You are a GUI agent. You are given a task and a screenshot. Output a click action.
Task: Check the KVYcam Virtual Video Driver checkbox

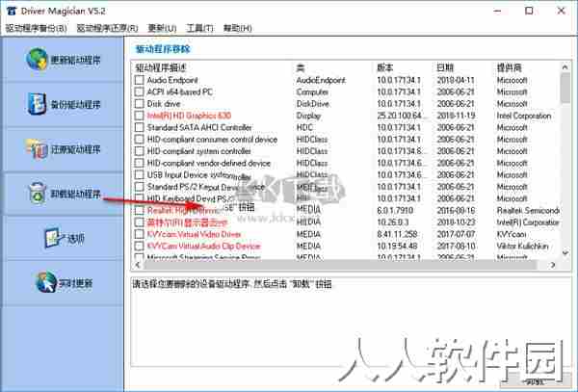click(x=139, y=234)
